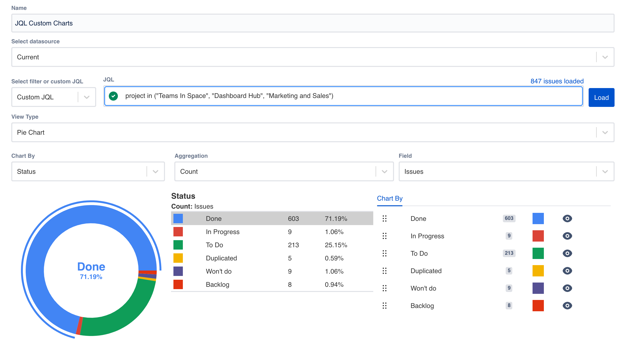The image size is (640, 364).
Task: Grab the drag handle for In Progress row
Action: pos(384,236)
